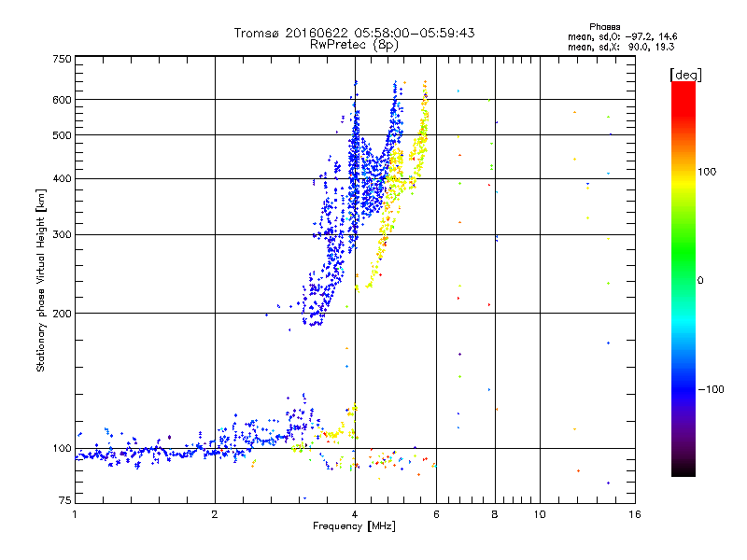Click colorbar tick label "100"
747x560 pixels.
coord(707,172)
